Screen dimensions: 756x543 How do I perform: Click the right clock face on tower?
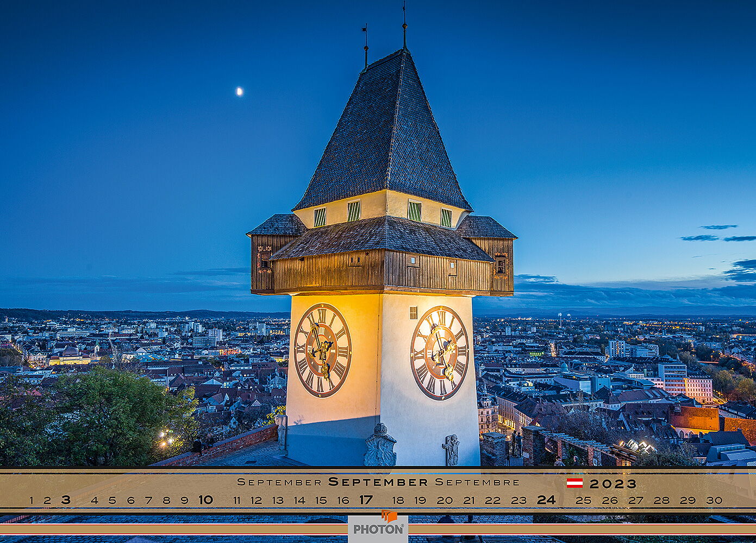click(x=440, y=352)
